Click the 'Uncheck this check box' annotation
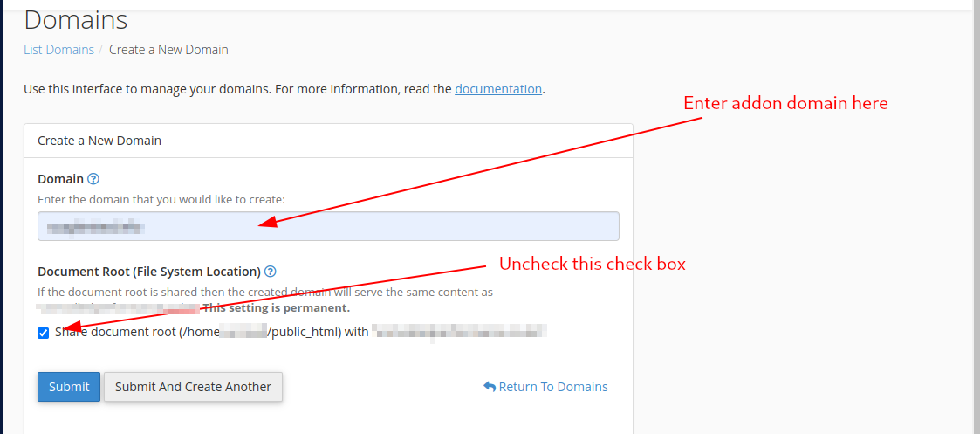The height and width of the screenshot is (434, 980). coord(592,264)
